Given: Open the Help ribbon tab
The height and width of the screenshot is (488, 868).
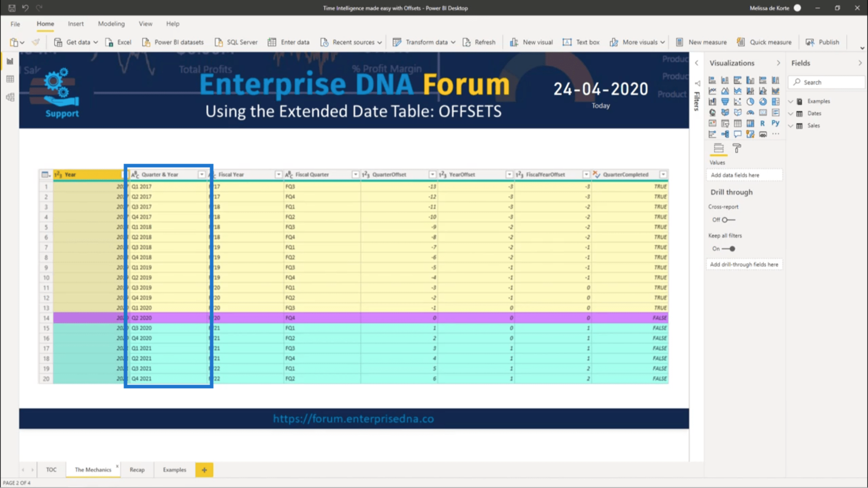Looking at the screenshot, I should (173, 24).
